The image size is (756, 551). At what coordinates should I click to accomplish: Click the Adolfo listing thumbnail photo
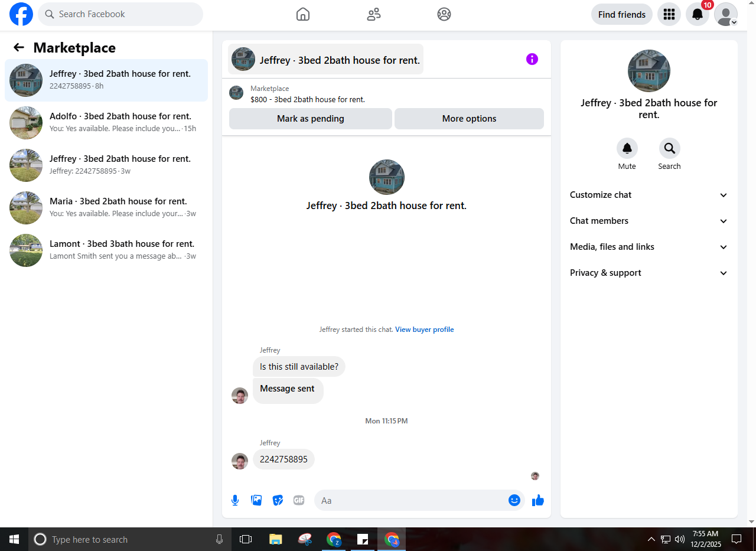(x=26, y=123)
